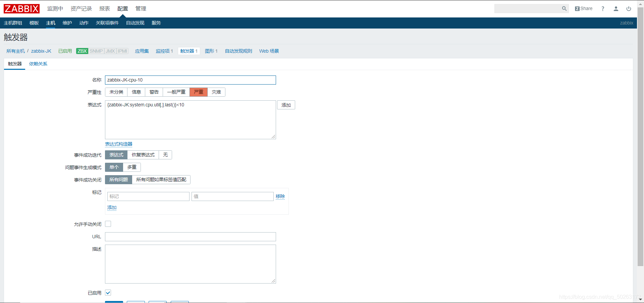Focus the 标记 tag name field
This screenshot has width=644, height=303.
coord(148,196)
